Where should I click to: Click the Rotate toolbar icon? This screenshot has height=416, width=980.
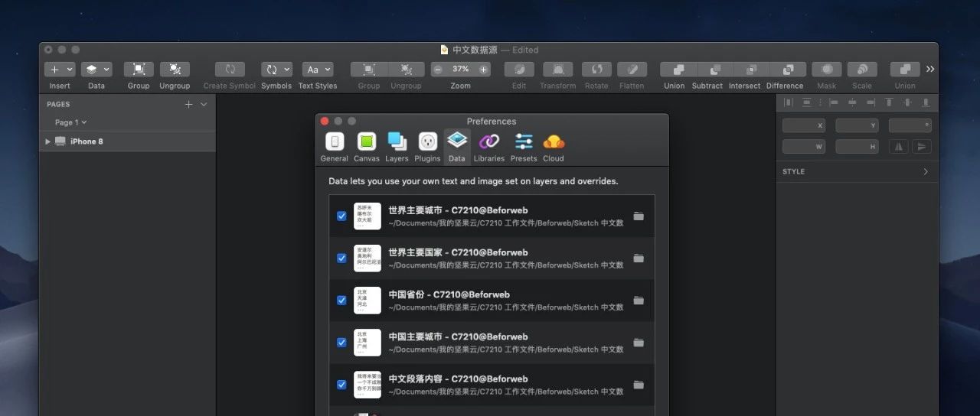point(596,69)
